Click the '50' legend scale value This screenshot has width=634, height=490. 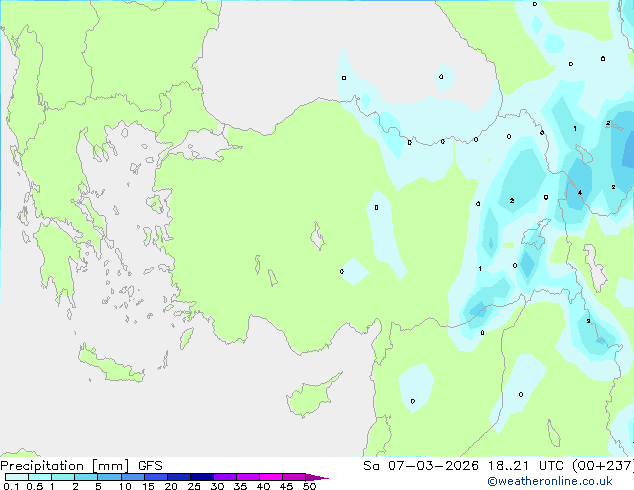coord(309,486)
